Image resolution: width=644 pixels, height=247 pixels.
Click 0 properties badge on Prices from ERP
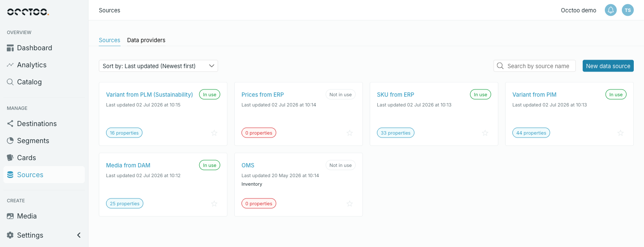(259, 133)
